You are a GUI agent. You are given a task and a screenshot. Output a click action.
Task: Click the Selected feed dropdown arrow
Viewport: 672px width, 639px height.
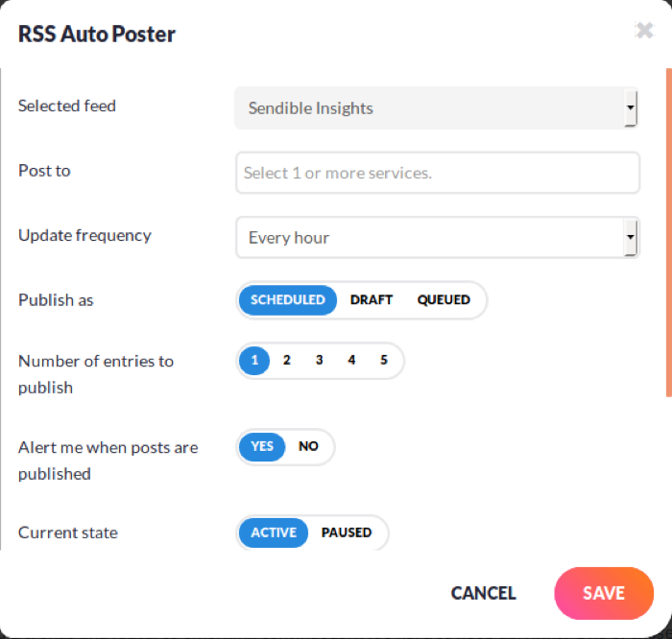[x=630, y=108]
